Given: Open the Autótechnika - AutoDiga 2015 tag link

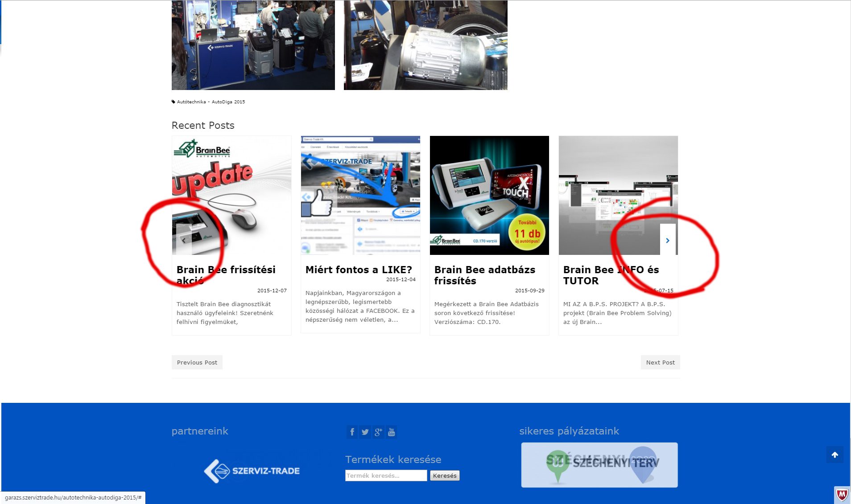Looking at the screenshot, I should coord(211,102).
